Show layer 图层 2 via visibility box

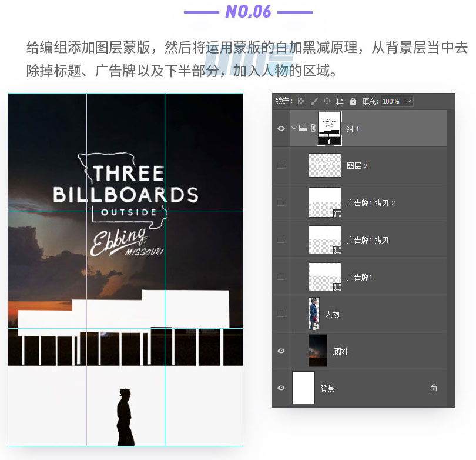tap(281, 165)
